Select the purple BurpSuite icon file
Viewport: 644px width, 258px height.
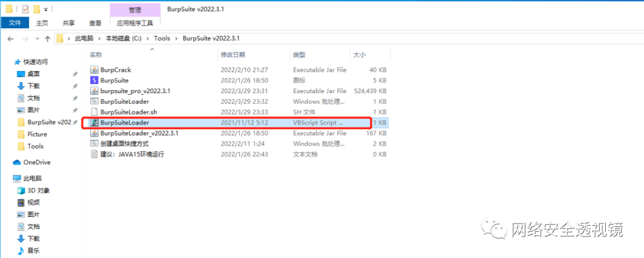click(x=94, y=80)
